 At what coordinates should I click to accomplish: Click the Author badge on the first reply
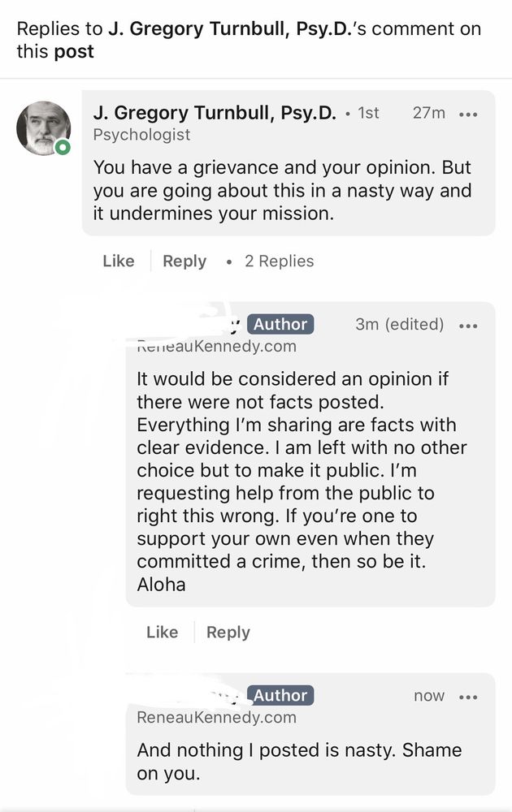pyautogui.click(x=280, y=324)
